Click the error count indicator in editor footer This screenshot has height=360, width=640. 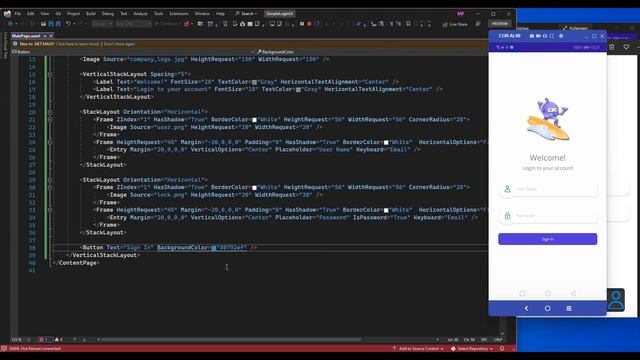tap(43, 339)
